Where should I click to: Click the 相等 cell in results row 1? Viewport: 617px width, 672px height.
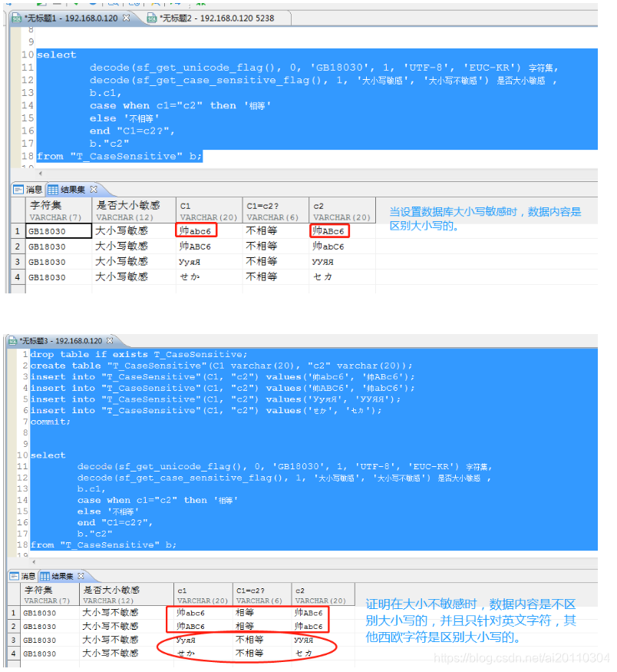(262, 613)
